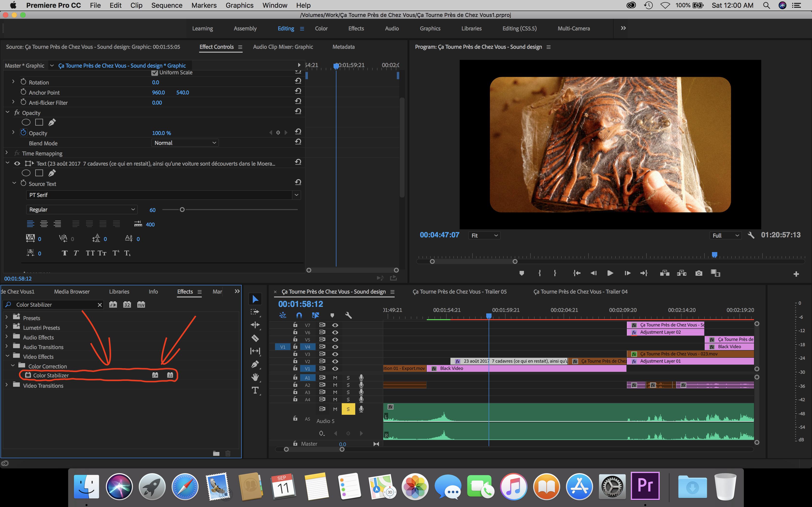Image resolution: width=812 pixels, height=507 pixels.
Task: Clear the Color Stabilizer search field
Action: tap(99, 305)
